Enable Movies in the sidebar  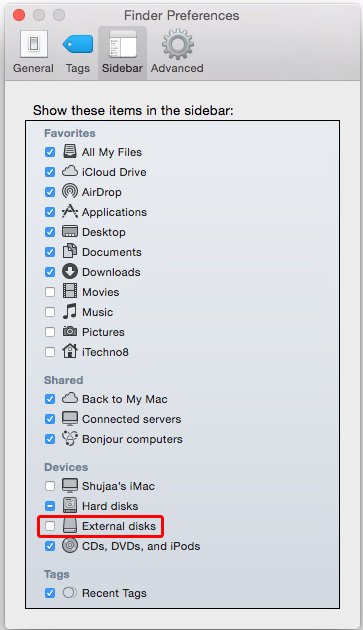(50, 292)
